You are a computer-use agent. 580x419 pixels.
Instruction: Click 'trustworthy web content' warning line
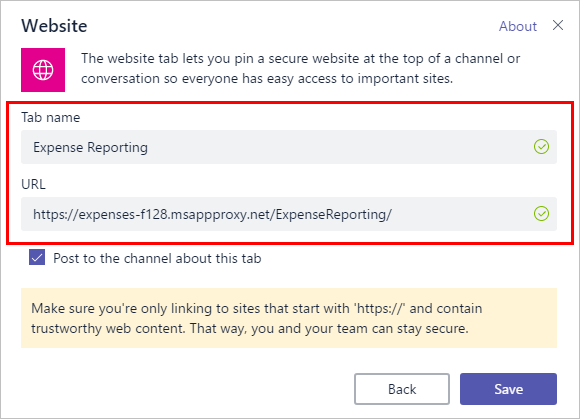pyautogui.click(x=250, y=328)
